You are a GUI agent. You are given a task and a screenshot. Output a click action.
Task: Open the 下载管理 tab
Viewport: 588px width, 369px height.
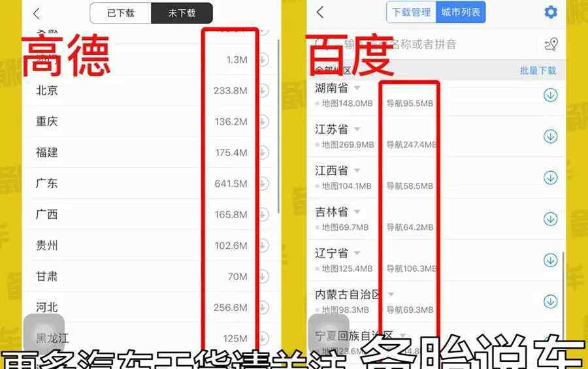click(x=412, y=12)
